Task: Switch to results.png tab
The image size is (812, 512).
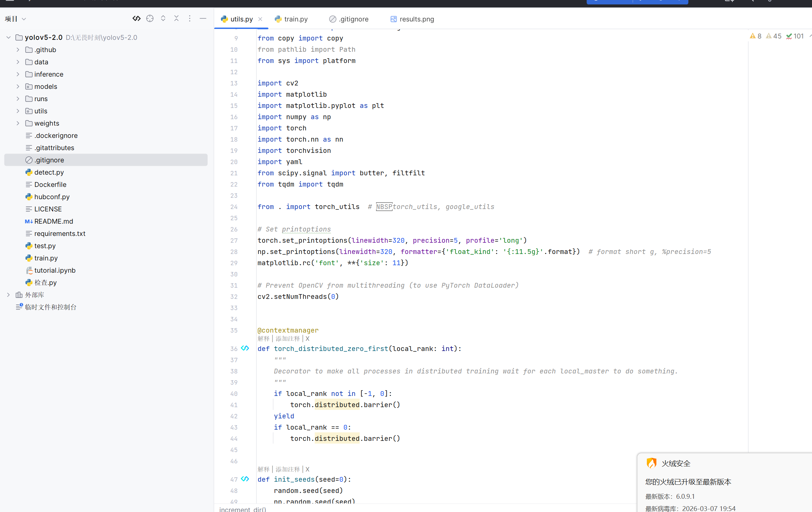Action: coord(416,19)
